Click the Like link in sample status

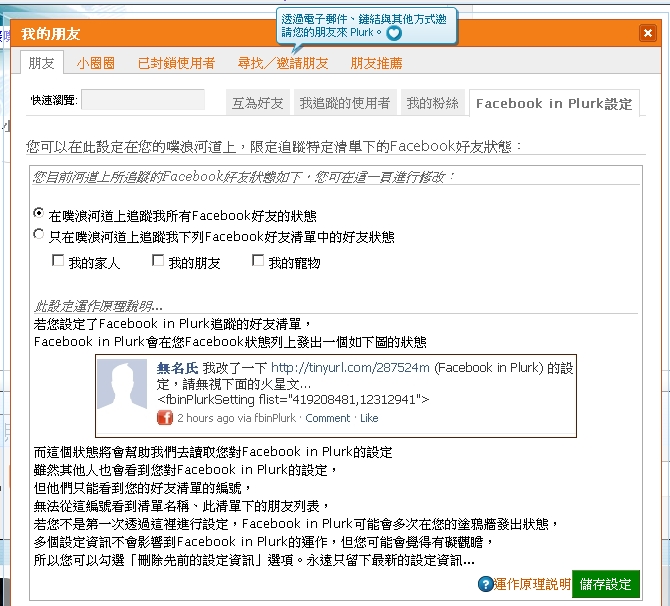[x=369, y=418]
